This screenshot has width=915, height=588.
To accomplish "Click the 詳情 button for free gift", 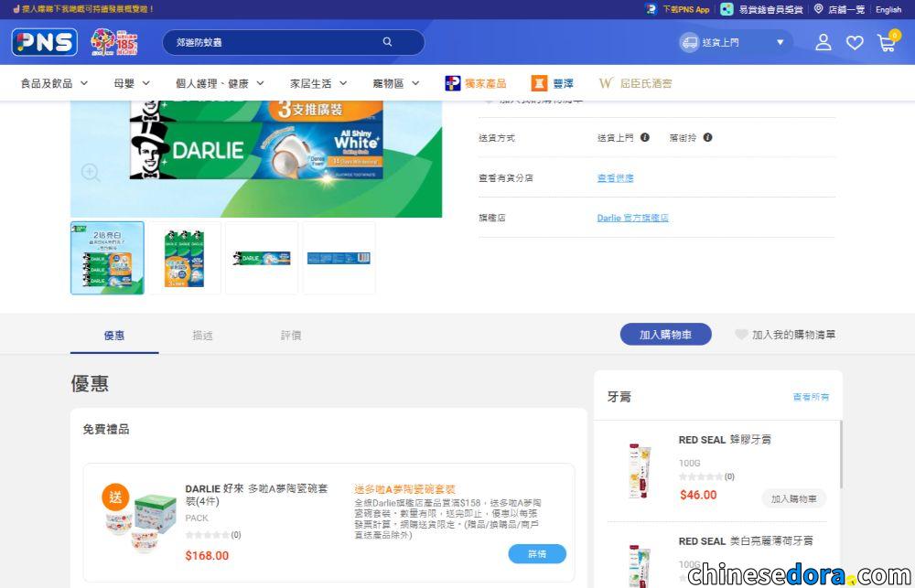I will click(537, 554).
